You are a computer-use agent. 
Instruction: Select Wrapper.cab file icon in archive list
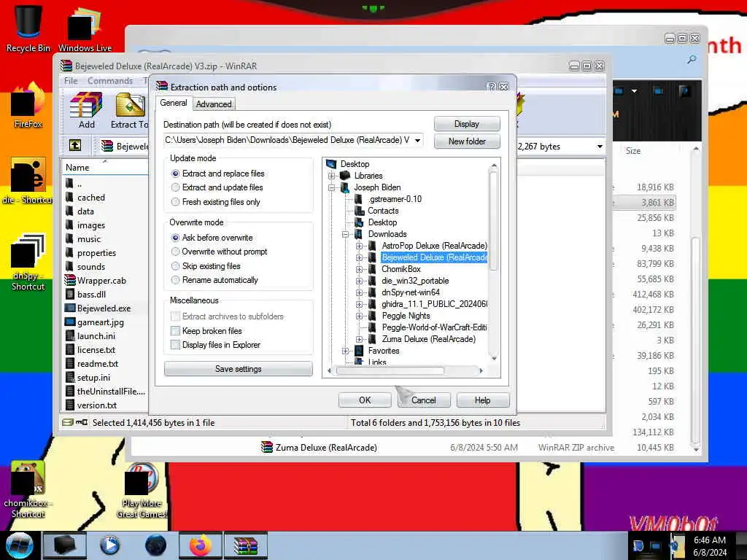point(70,280)
